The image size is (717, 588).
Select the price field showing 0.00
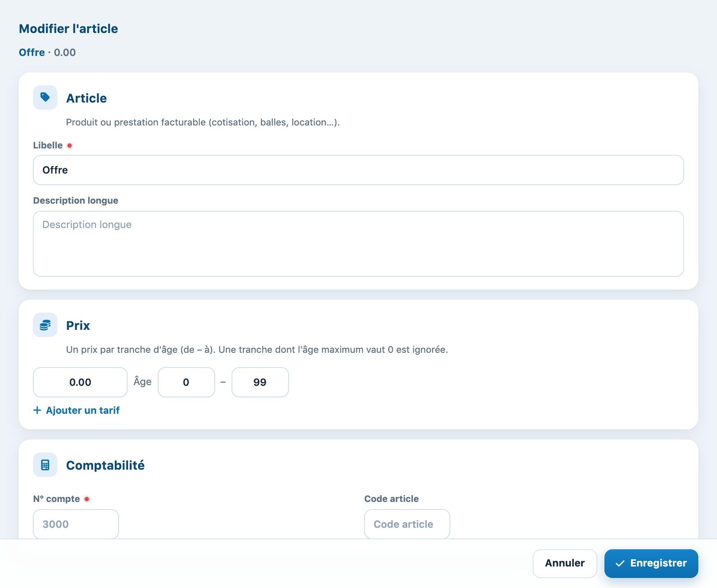click(x=80, y=382)
